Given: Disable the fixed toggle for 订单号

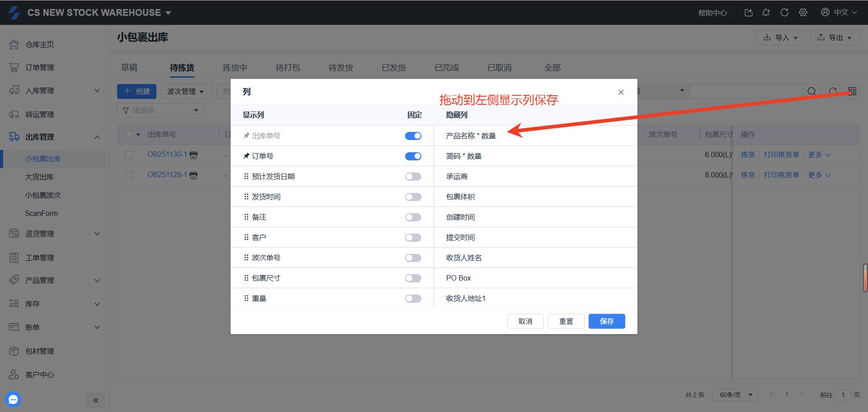Looking at the screenshot, I should coord(413,156).
